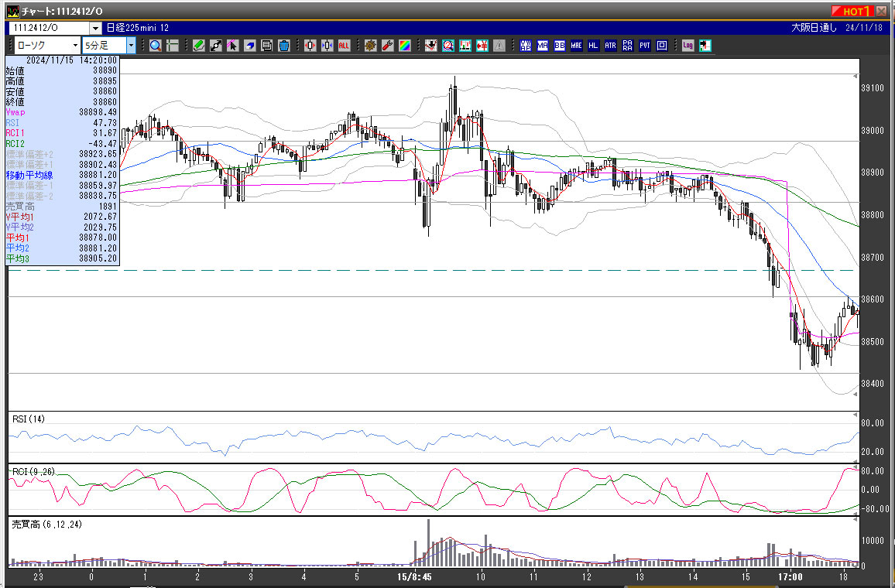895x588 pixels.
Task: Click the Vwap value row in data panel
Action: (x=62, y=112)
